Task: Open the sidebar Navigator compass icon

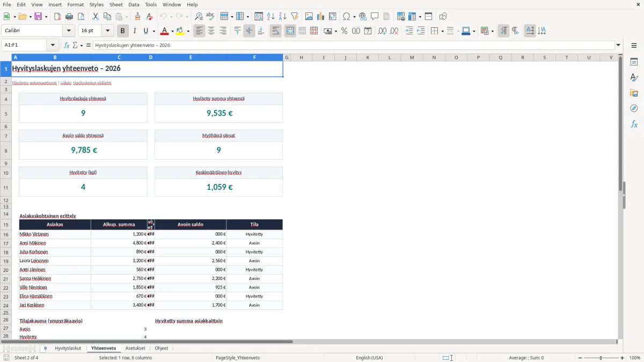Action: click(x=634, y=109)
